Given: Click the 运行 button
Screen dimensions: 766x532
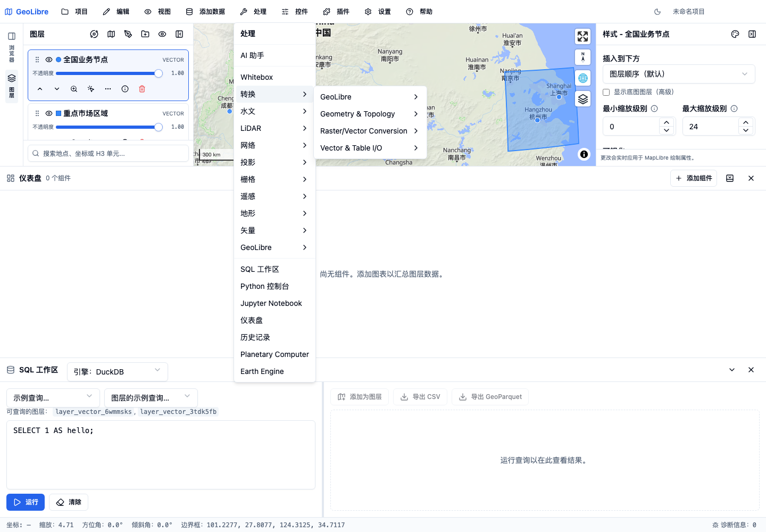Looking at the screenshot, I should pyautogui.click(x=26, y=502).
